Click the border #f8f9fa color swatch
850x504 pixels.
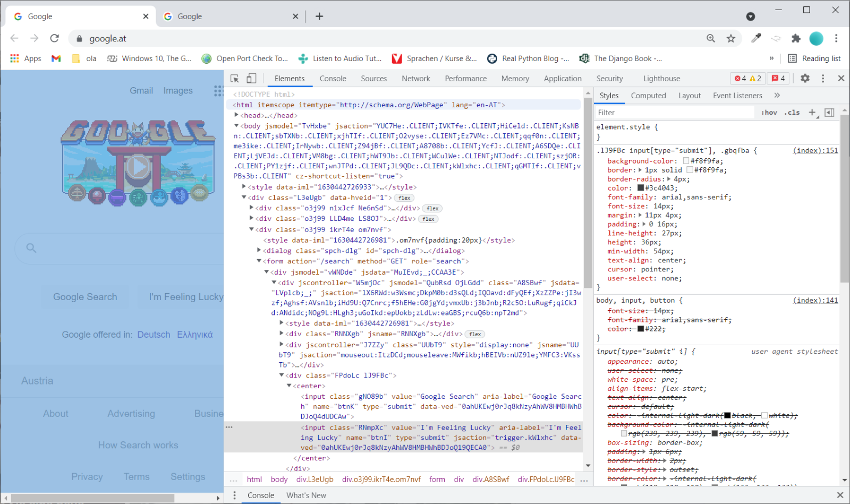point(690,169)
